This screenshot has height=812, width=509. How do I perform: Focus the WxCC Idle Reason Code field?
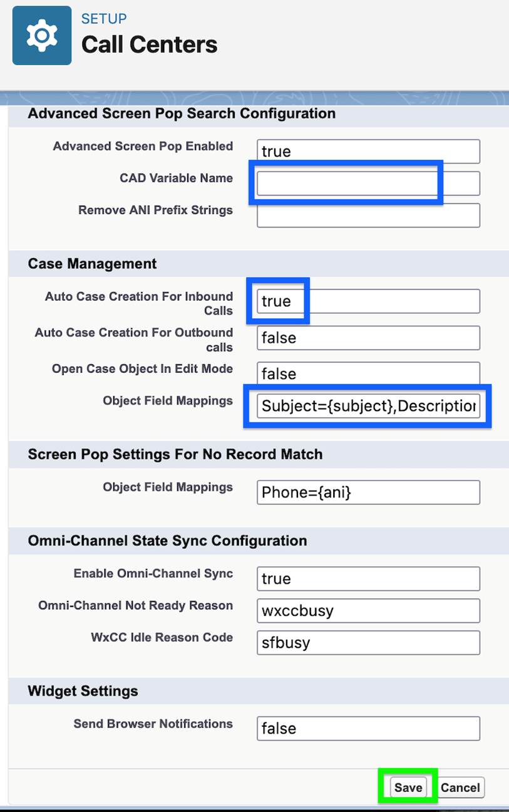pos(368,643)
